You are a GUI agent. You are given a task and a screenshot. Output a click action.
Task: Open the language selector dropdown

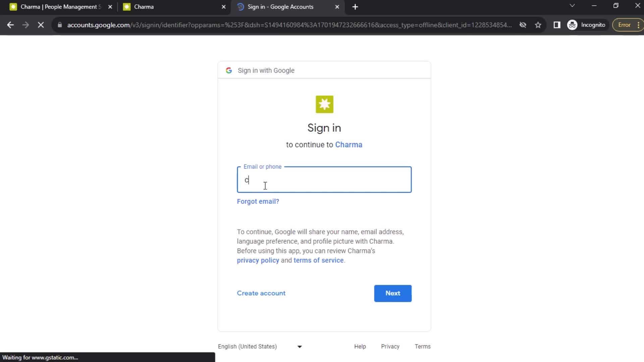point(260,347)
